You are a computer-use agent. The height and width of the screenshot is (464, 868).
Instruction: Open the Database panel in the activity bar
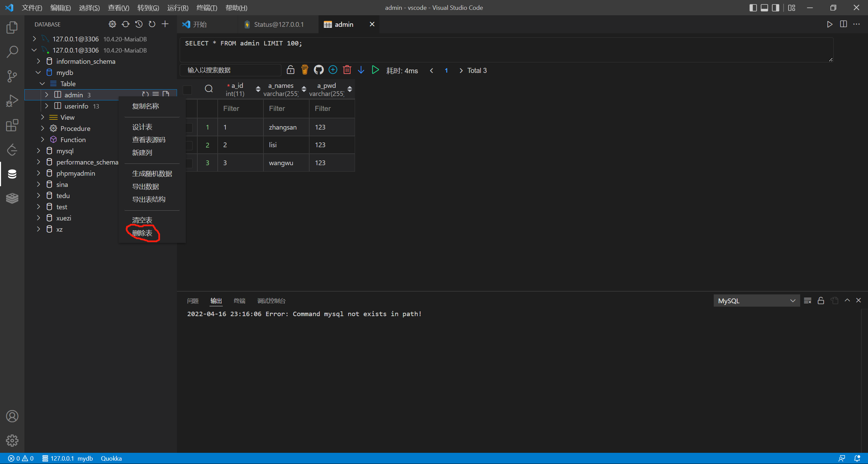tap(12, 174)
